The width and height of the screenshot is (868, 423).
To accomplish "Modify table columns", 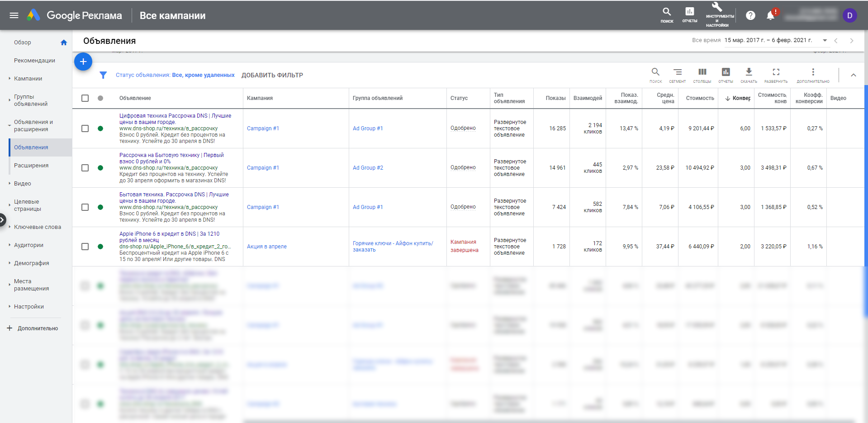I will coord(702,75).
